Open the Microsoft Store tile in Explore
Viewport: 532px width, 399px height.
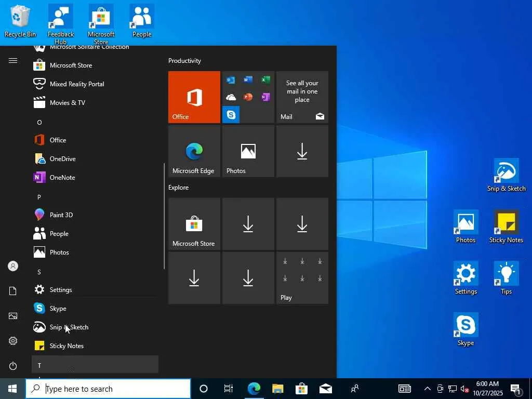point(194,224)
